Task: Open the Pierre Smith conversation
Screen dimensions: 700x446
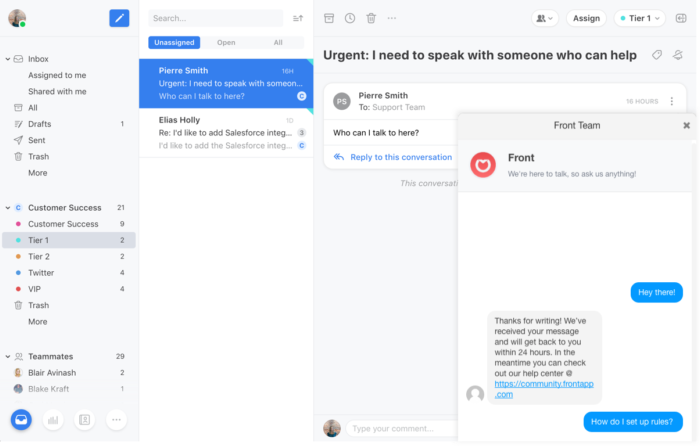Action: tap(226, 83)
